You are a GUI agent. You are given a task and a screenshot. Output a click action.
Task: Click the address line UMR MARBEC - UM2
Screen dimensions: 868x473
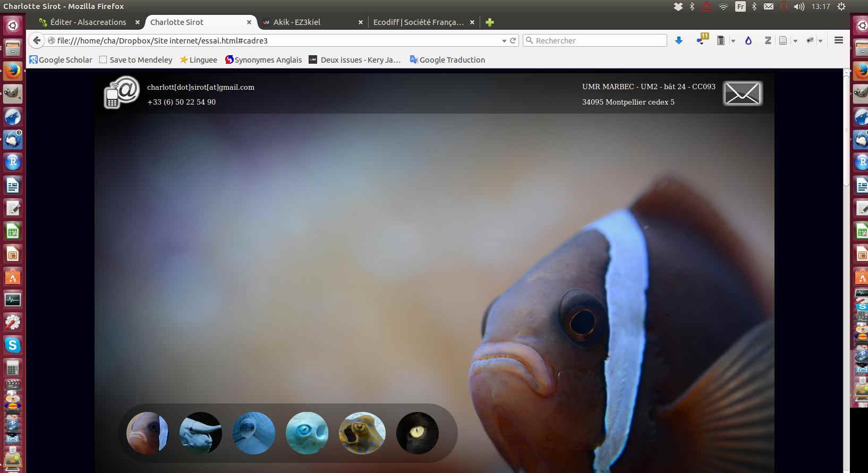point(649,87)
